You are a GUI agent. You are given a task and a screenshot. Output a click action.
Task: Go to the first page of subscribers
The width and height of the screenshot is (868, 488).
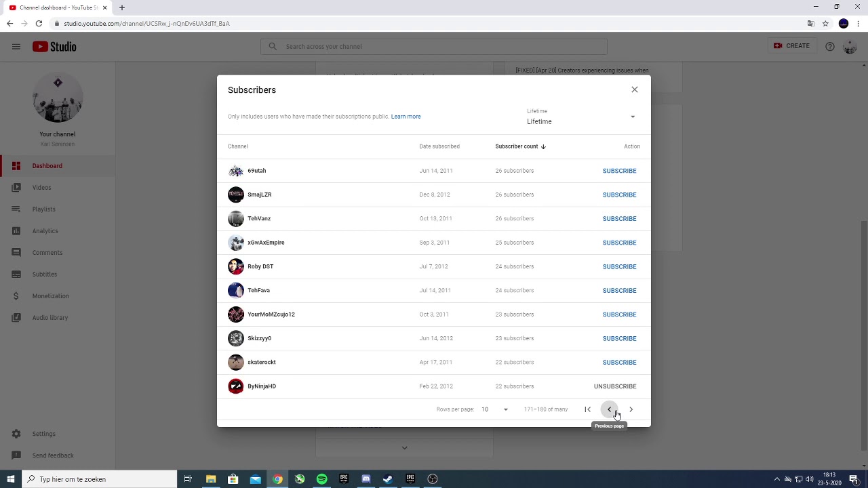pyautogui.click(x=588, y=409)
